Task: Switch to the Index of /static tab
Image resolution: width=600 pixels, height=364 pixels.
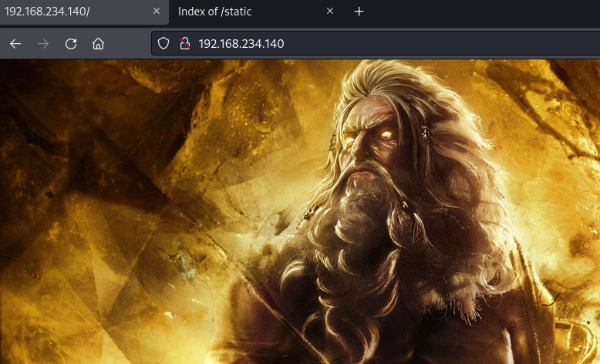Action: [255, 12]
